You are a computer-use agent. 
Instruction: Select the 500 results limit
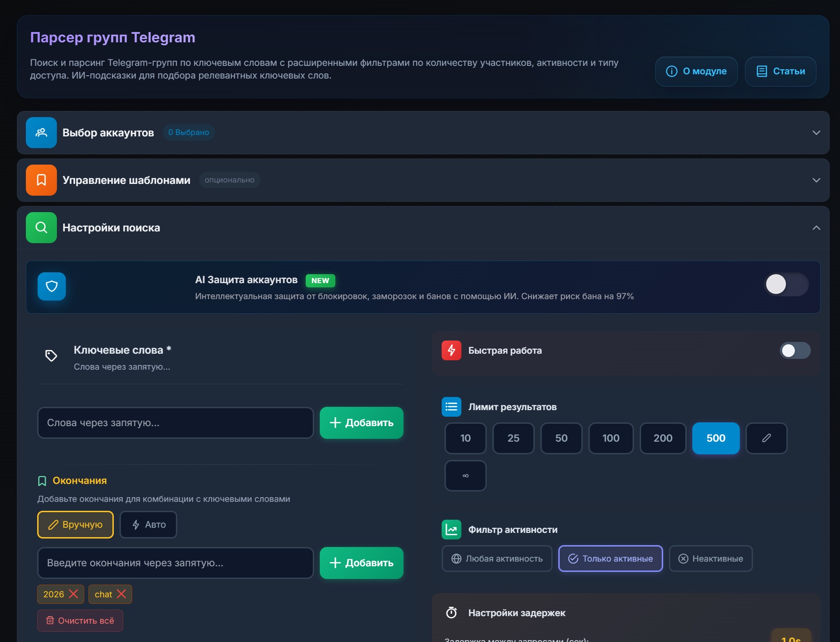(x=716, y=438)
